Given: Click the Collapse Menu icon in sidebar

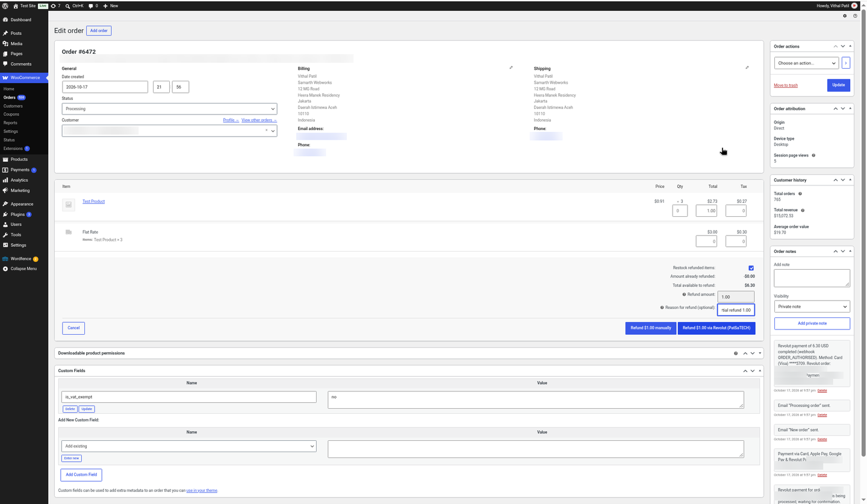Looking at the screenshot, I should (x=5, y=269).
